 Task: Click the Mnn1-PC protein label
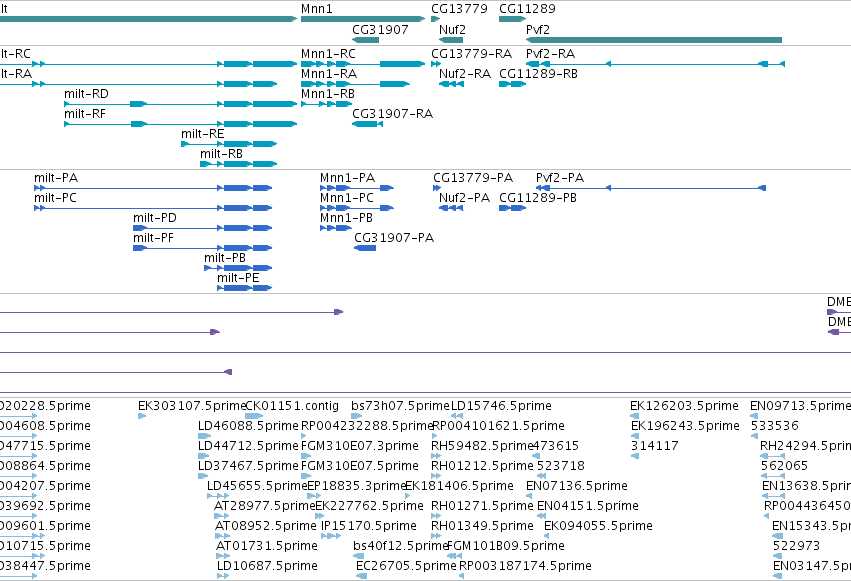[x=347, y=198]
